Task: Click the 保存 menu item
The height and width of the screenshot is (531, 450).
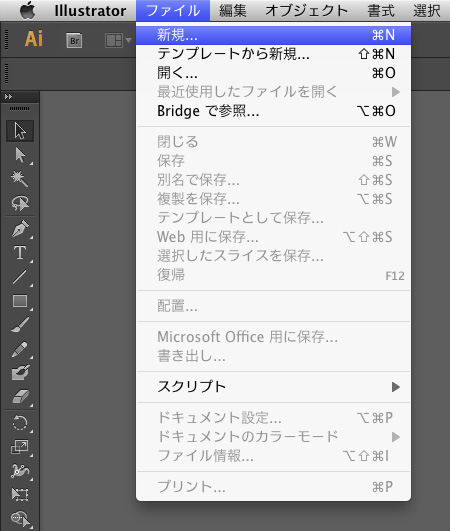Action: tap(274, 161)
